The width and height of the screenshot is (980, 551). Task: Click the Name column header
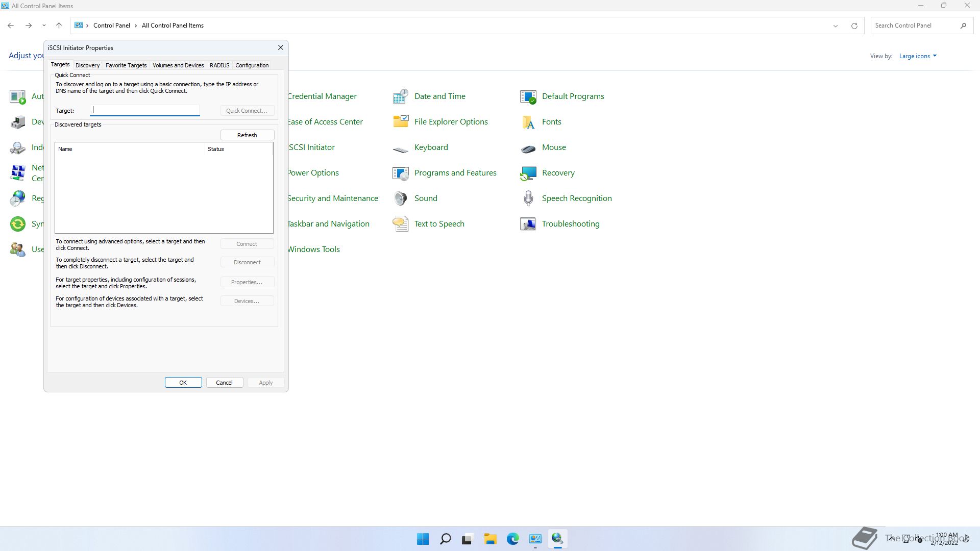click(130, 149)
